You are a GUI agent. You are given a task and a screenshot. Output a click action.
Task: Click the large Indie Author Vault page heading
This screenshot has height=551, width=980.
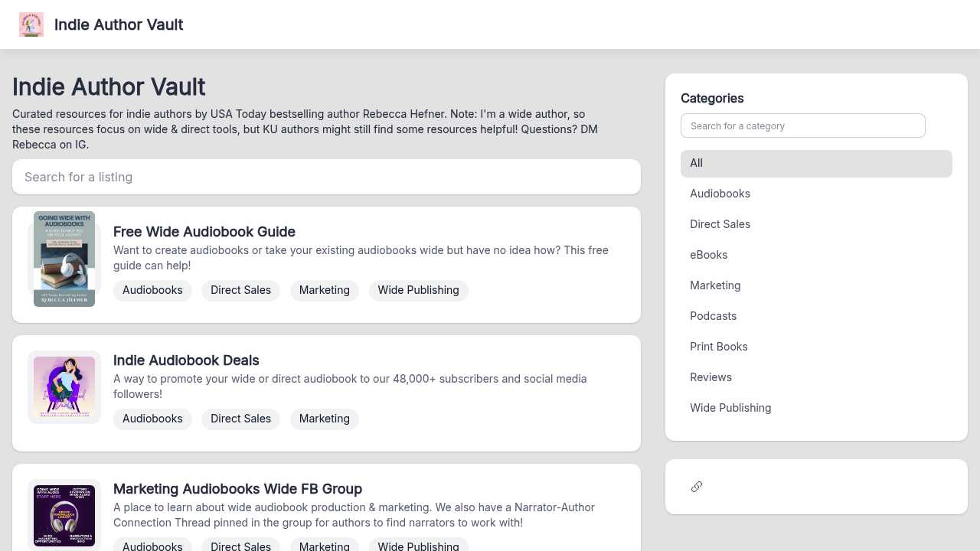(109, 87)
